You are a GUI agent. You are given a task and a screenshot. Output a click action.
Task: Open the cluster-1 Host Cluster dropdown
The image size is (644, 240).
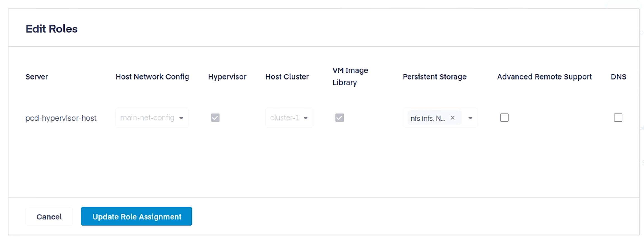[289, 118]
